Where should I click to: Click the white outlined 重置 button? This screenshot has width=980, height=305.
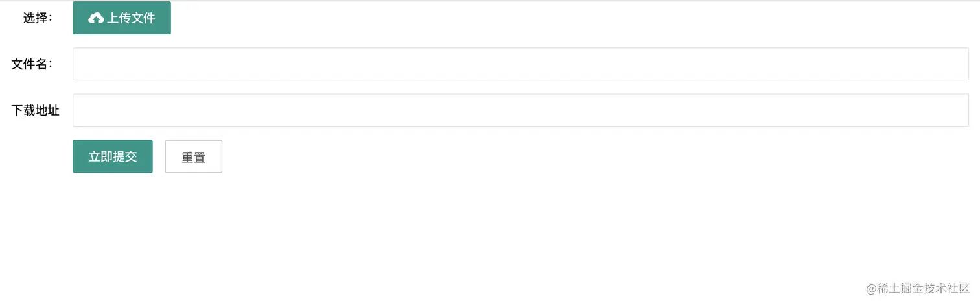tap(193, 157)
